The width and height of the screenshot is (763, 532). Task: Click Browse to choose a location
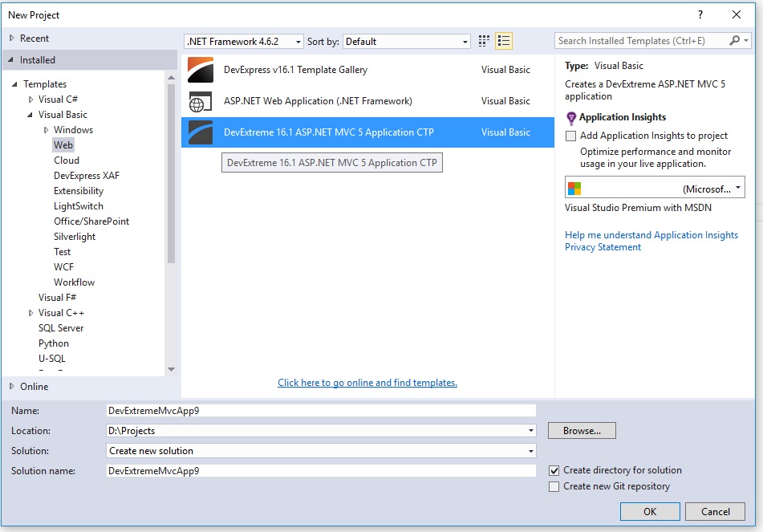(582, 431)
